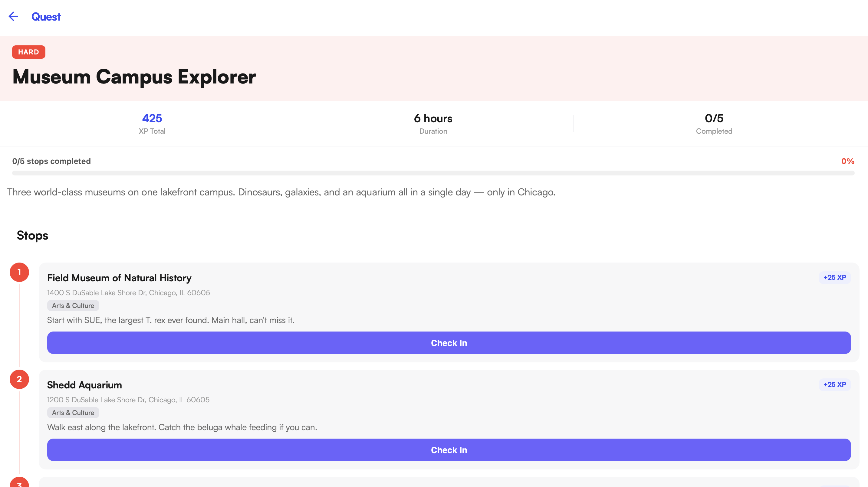Click the stops progress bar
Screen dimensions: 868x487
(433, 173)
